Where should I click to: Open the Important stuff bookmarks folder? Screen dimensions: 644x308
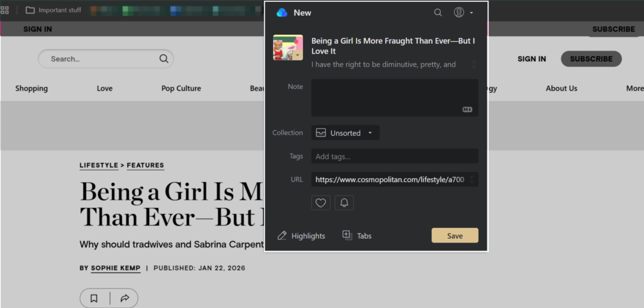click(x=53, y=10)
